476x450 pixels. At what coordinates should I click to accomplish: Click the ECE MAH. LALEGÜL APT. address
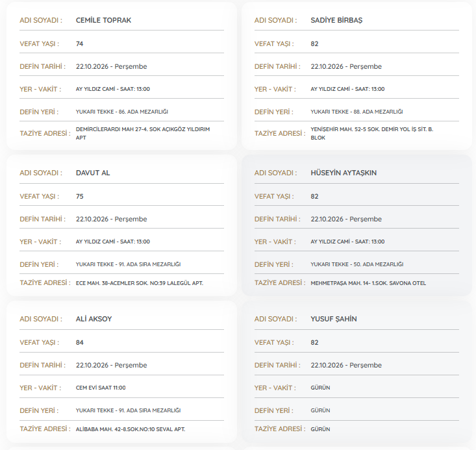tap(140, 283)
